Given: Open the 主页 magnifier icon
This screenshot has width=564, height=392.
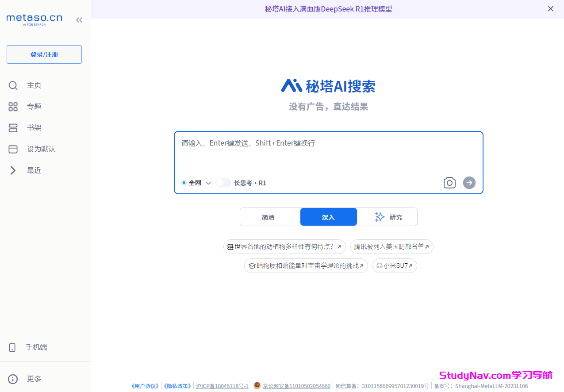Looking at the screenshot, I should [13, 85].
